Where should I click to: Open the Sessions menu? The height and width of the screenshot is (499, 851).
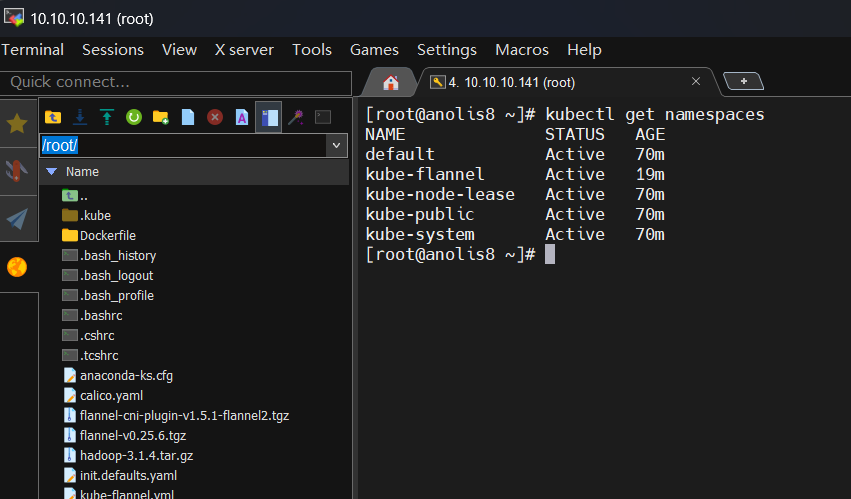pos(113,50)
